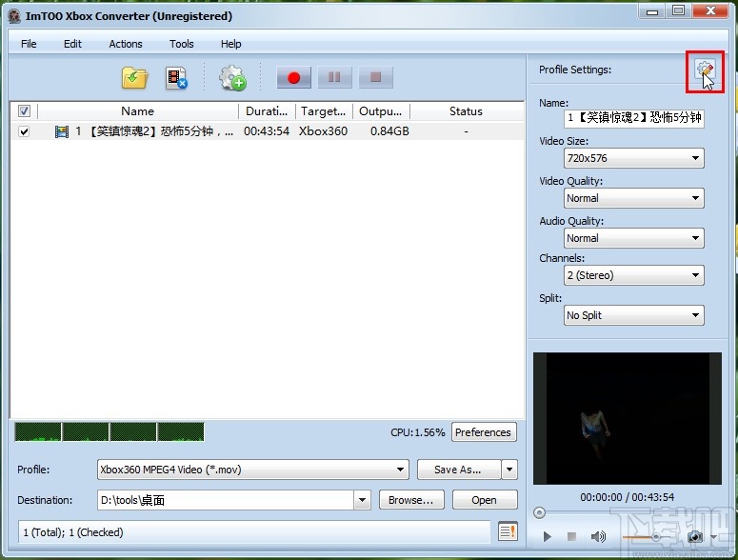Open the Help menu
This screenshot has width=738, height=560.
(x=231, y=44)
